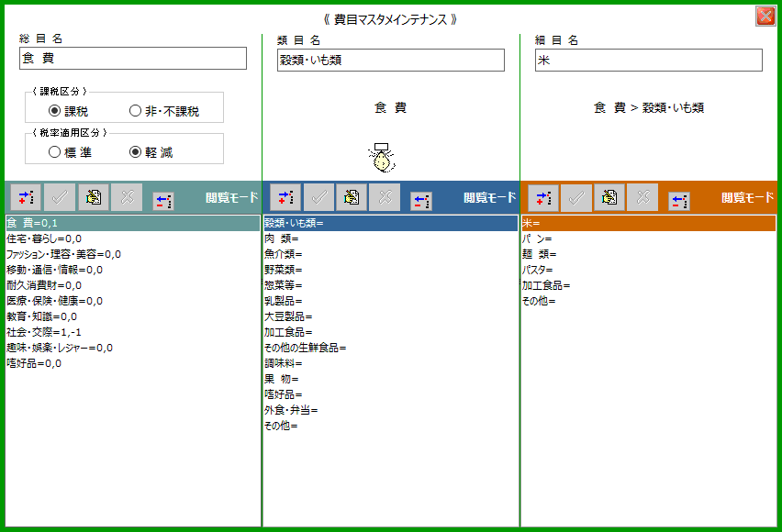
Task: Click the add-row icon in the blue 類目 toolbar
Action: (x=285, y=197)
